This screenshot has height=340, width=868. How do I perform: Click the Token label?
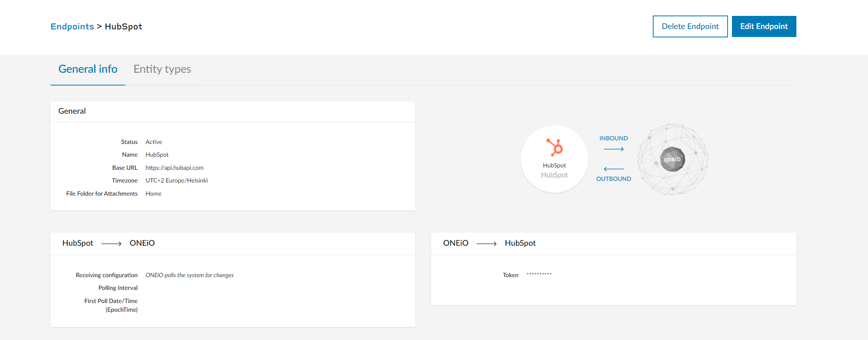(510, 275)
